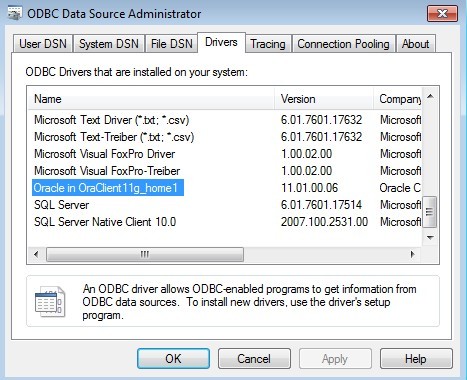The height and width of the screenshot is (380, 467).
Task: Open Help for this dialog
Action: tap(416, 359)
